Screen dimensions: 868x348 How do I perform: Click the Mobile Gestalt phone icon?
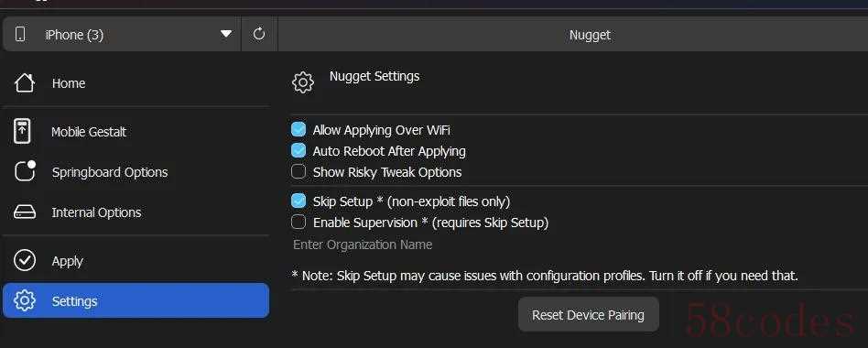click(x=22, y=132)
